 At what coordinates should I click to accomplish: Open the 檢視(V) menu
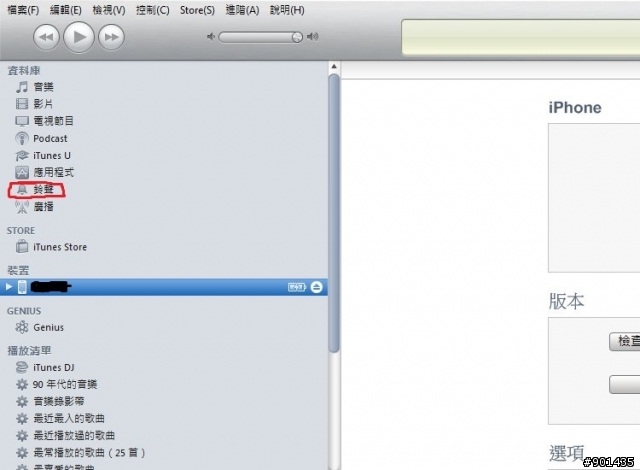(x=109, y=10)
